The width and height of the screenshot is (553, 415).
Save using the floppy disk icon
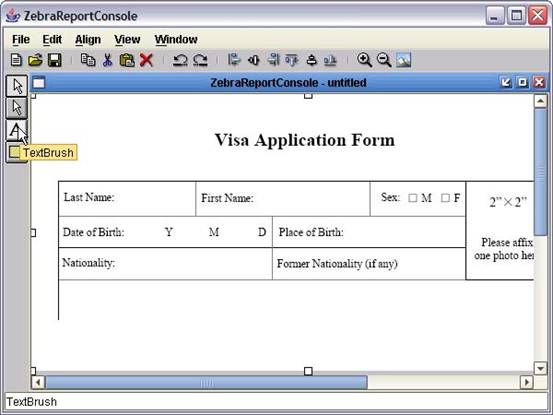click(55, 60)
